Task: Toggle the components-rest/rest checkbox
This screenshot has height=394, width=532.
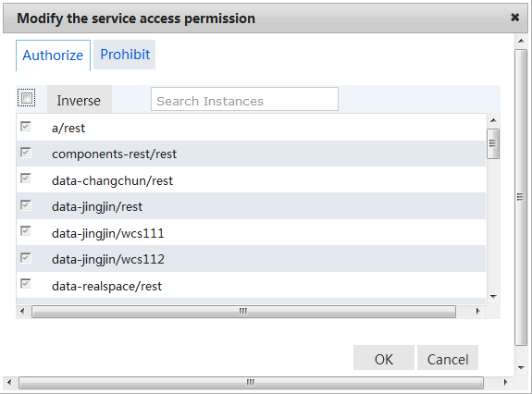Action: click(x=26, y=153)
